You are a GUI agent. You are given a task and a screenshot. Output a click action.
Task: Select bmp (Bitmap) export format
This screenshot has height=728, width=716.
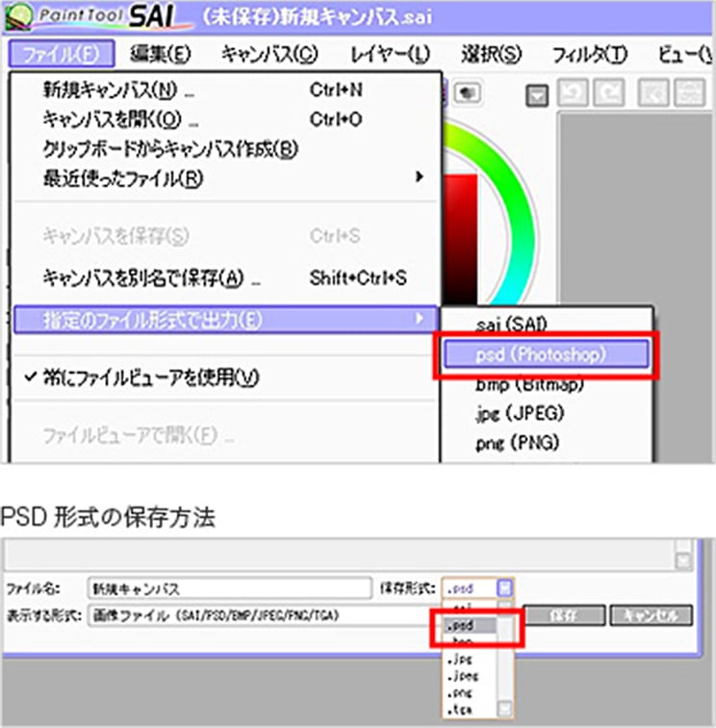click(547, 384)
